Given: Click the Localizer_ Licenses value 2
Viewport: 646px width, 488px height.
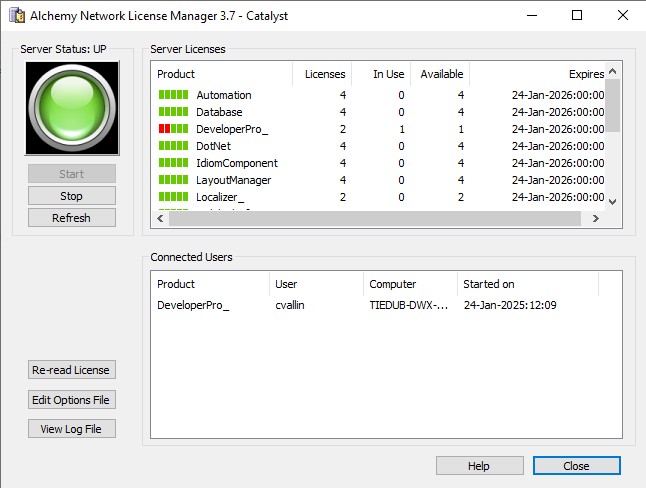Looking at the screenshot, I should pos(343,197).
